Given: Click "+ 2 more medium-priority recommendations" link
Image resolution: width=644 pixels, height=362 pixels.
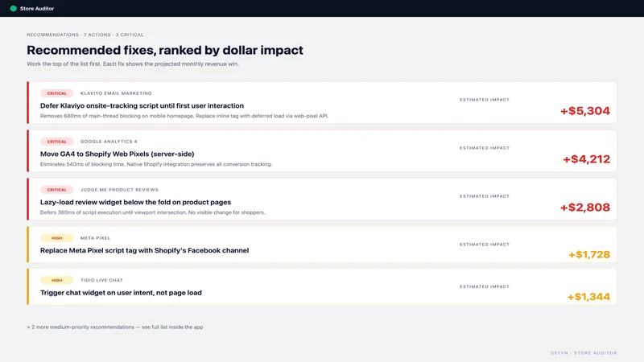Looking at the screenshot, I should coord(115,327).
